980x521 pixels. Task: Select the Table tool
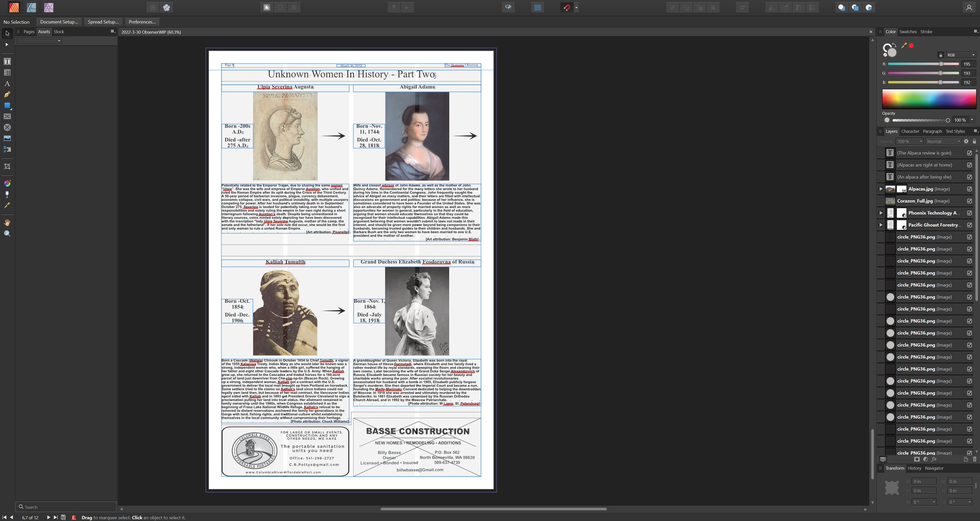tap(7, 73)
